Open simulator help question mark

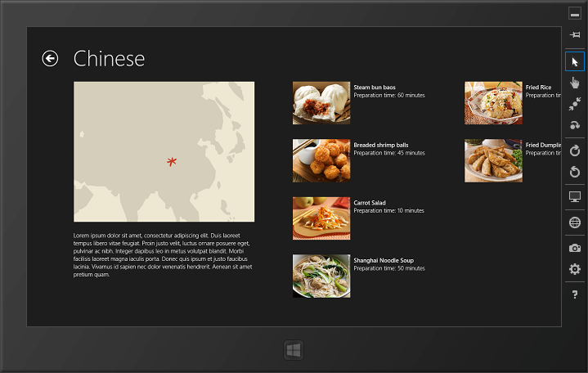(x=574, y=295)
